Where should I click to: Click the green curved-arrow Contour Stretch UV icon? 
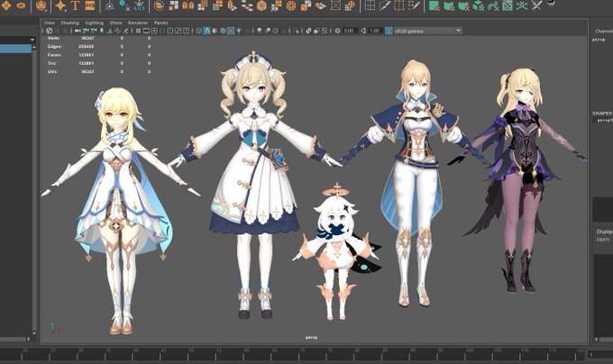click(x=493, y=5)
